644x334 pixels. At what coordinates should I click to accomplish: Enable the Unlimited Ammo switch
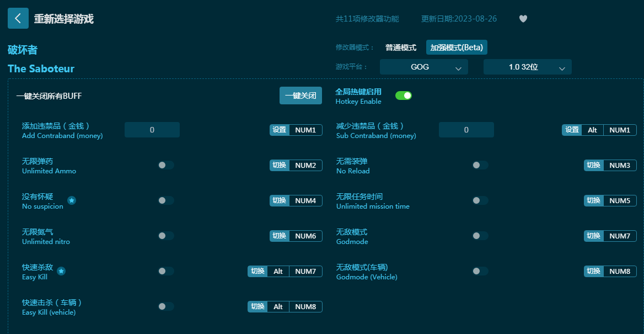(166, 165)
